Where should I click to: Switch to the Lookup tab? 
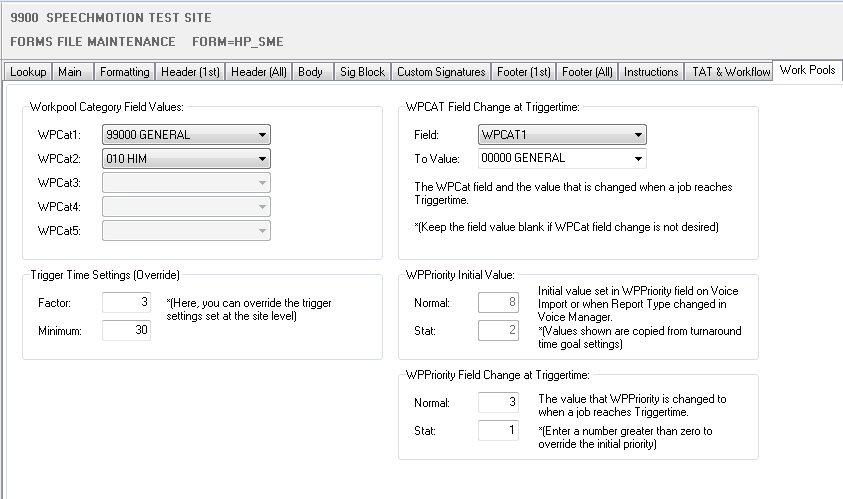pos(28,72)
